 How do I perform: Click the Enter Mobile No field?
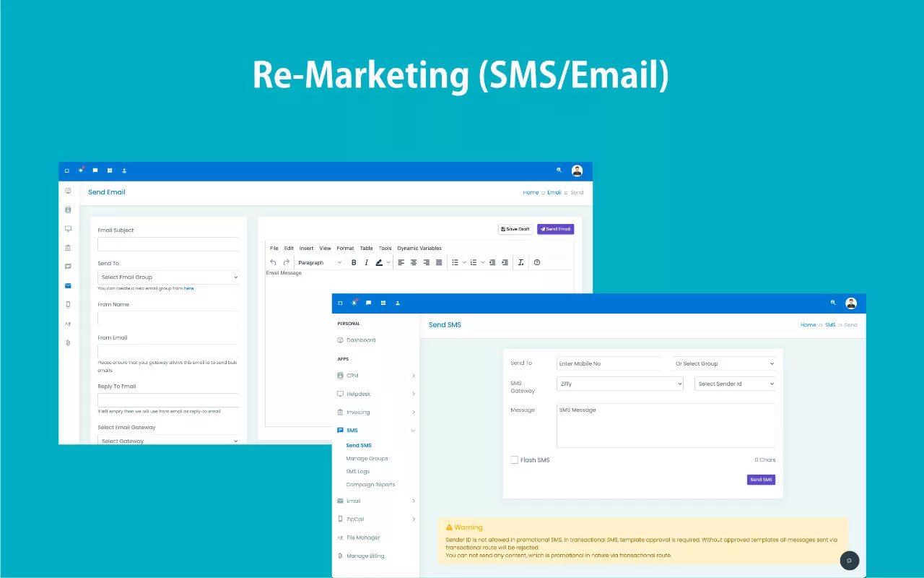click(x=609, y=364)
